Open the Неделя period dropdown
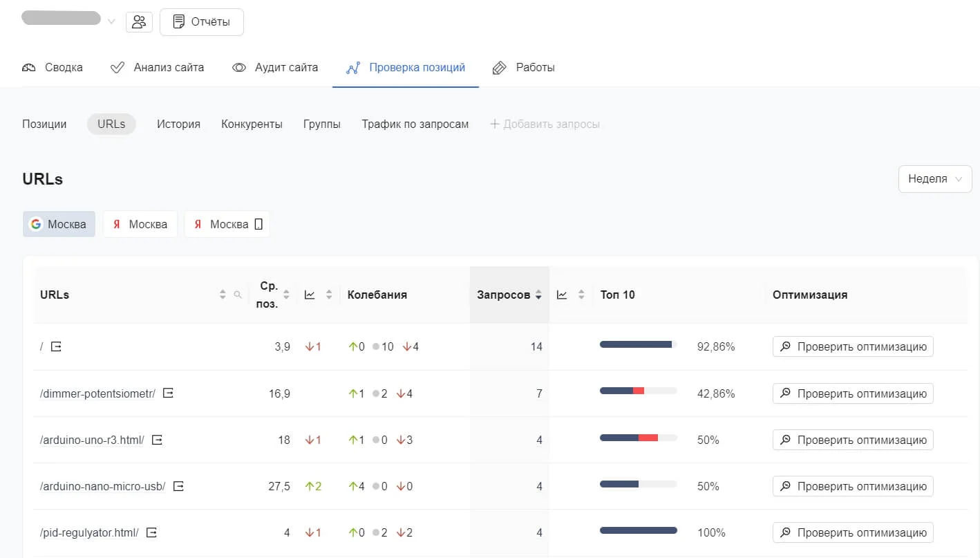The width and height of the screenshot is (980, 558). [x=934, y=178]
